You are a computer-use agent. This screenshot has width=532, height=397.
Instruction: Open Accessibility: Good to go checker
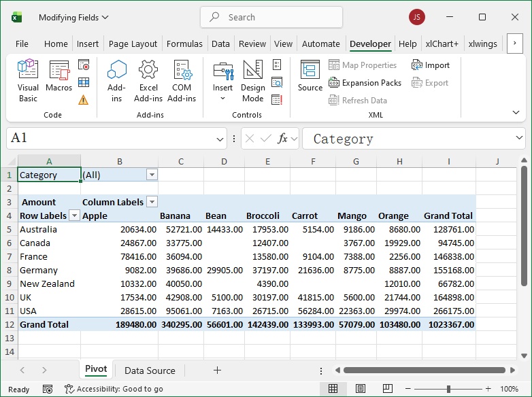[114, 389]
